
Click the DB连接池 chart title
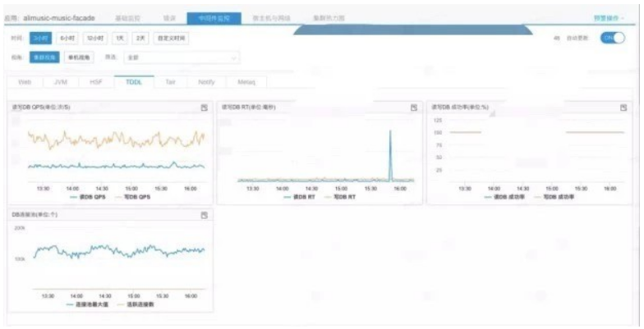click(34, 215)
